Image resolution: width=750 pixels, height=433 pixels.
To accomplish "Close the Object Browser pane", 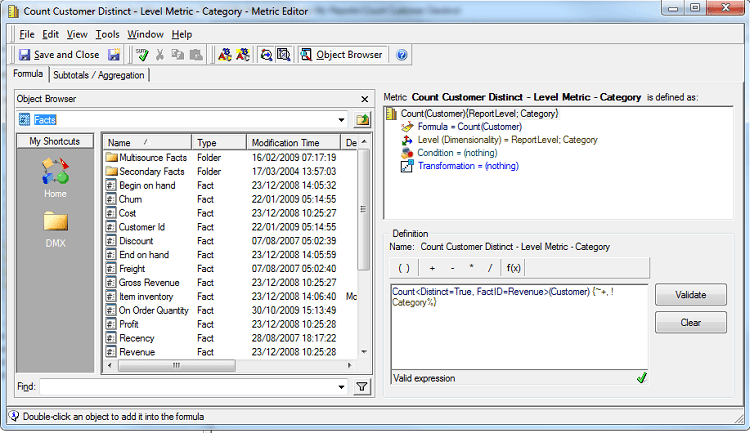I will coord(364,99).
